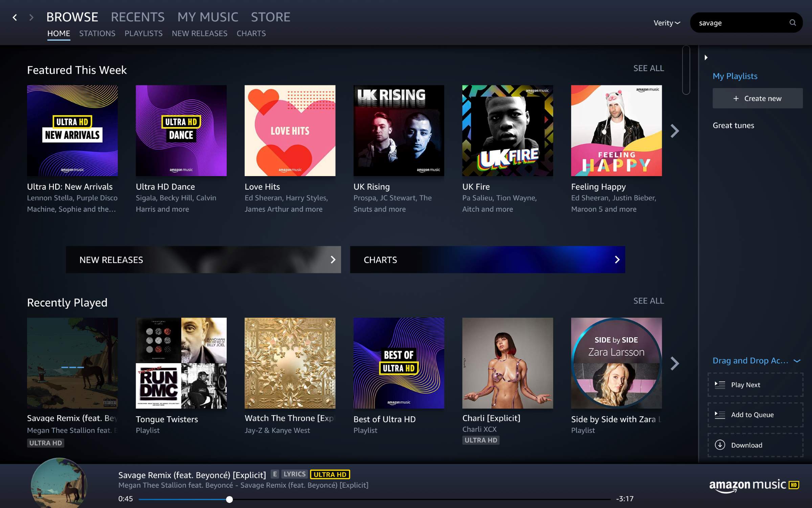Click the forward navigation arrow icon
This screenshot has width=812, height=508.
point(31,16)
